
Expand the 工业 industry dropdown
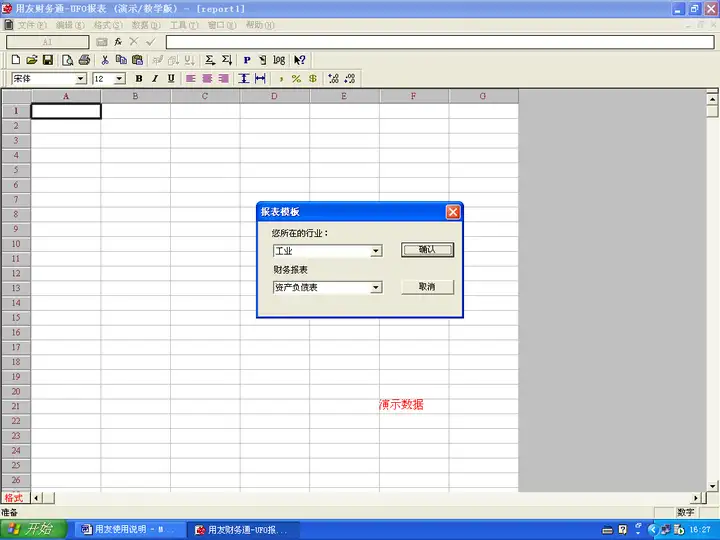[376, 251]
